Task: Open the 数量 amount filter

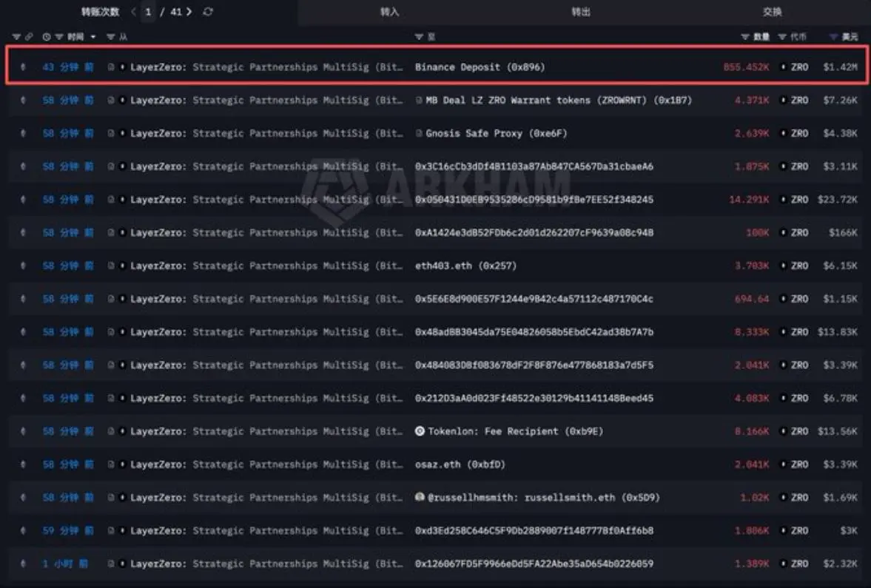Action: [x=745, y=37]
